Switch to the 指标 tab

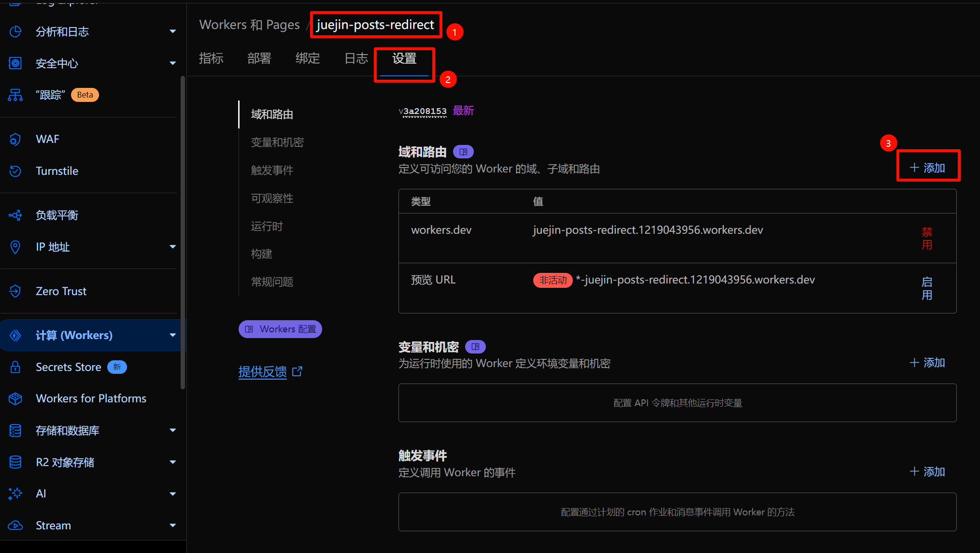pyautogui.click(x=211, y=58)
